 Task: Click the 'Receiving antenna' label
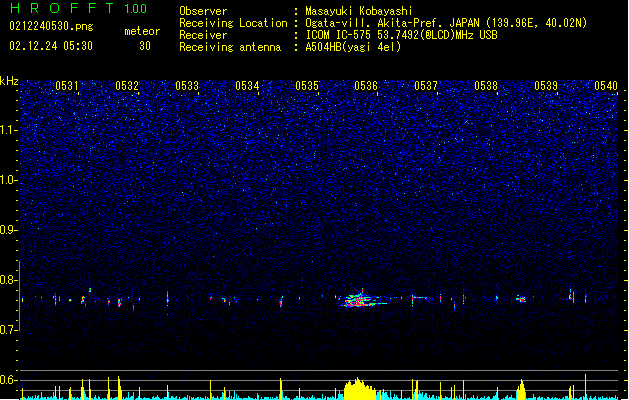pos(230,47)
